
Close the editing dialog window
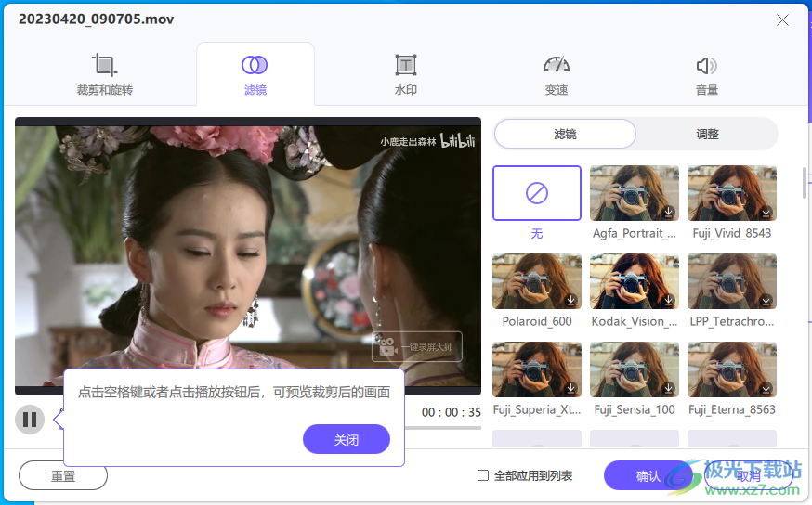[x=782, y=20]
